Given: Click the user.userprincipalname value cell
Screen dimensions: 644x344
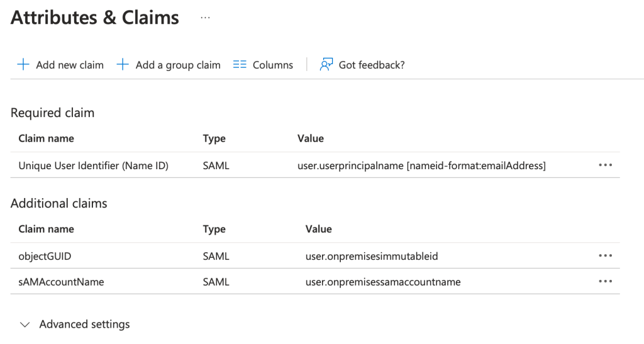Looking at the screenshot, I should [x=421, y=166].
